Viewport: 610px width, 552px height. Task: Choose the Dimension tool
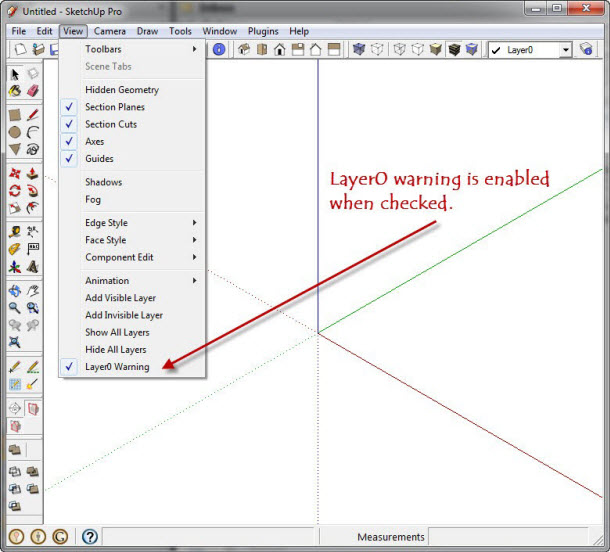pyautogui.click(x=33, y=232)
